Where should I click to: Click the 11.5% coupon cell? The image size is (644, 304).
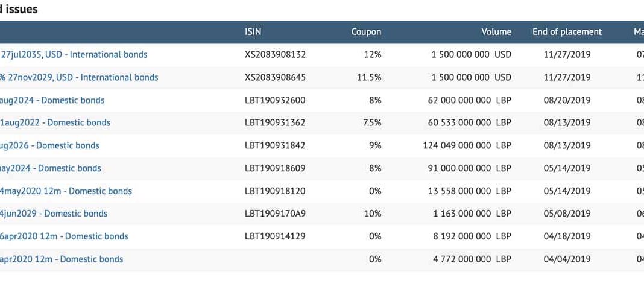(370, 77)
